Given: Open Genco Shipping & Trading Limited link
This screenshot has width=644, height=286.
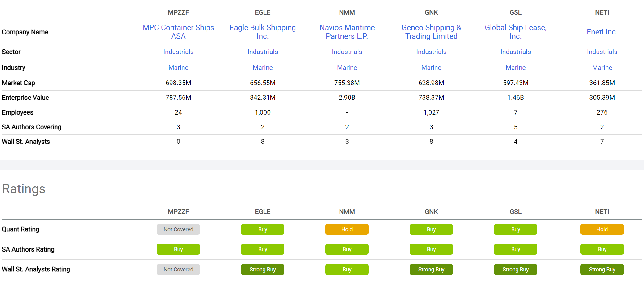Looking at the screenshot, I should click(x=431, y=32).
